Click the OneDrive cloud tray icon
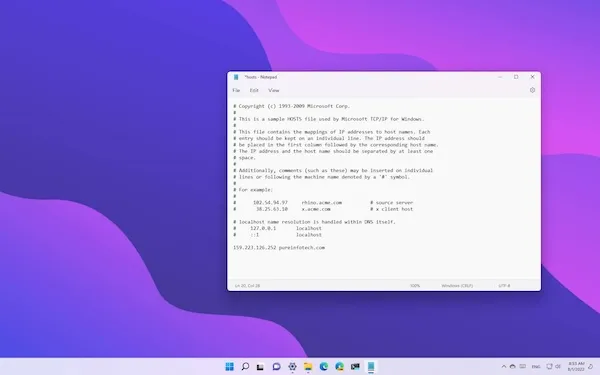Image resolution: width=600 pixels, height=375 pixels. (x=513, y=367)
